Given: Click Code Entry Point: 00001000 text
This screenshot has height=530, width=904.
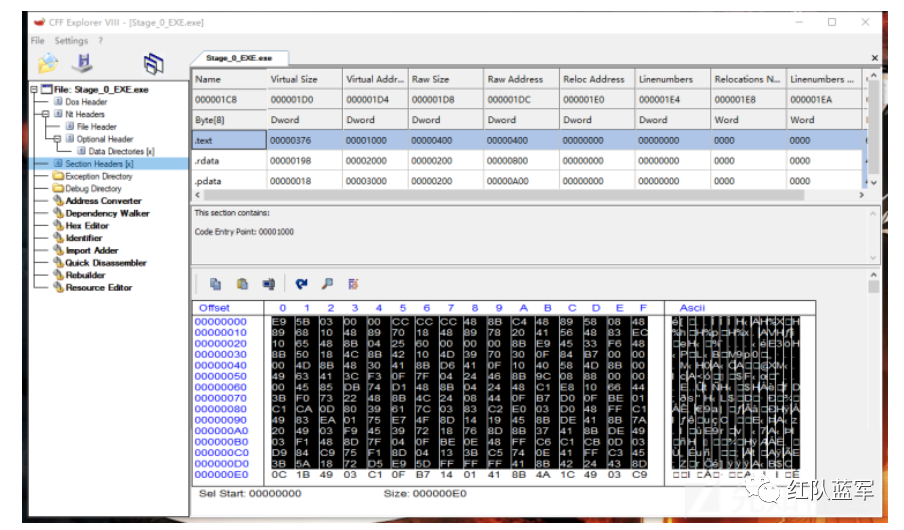Looking at the screenshot, I should pyautogui.click(x=244, y=231).
